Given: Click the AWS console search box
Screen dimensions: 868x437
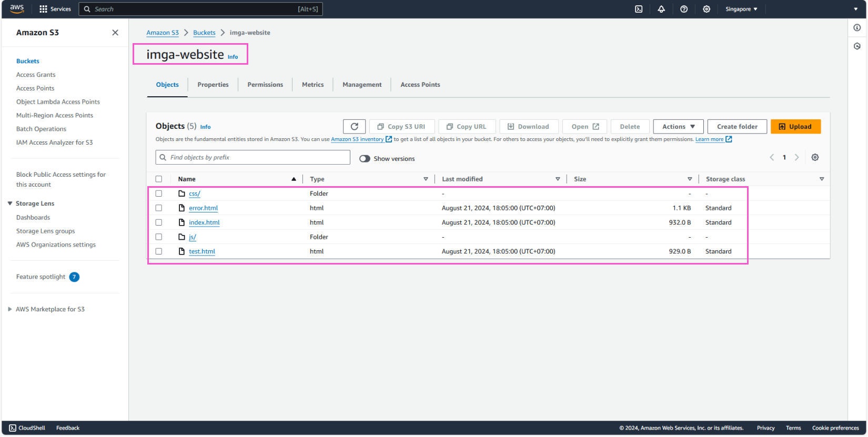Looking at the screenshot, I should [x=200, y=9].
